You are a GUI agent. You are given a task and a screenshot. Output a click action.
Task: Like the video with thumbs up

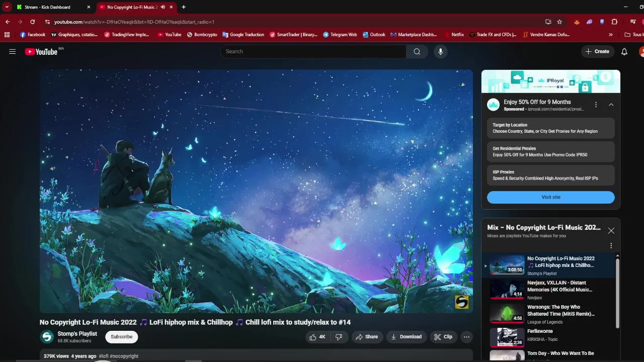317,337
